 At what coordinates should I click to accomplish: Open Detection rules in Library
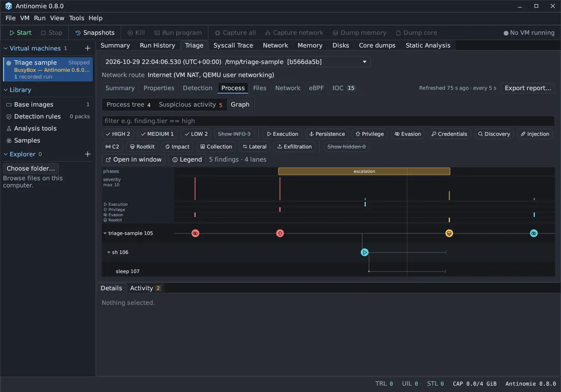(48, 116)
